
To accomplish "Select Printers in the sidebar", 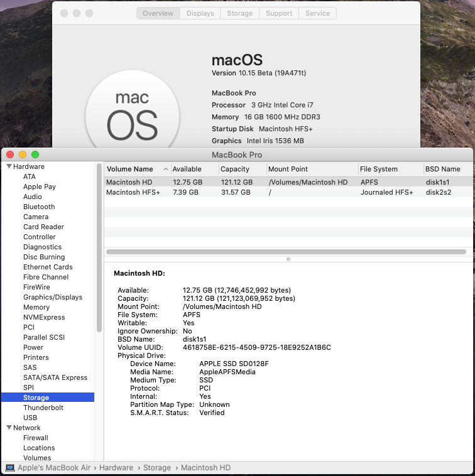I will tap(36, 357).
